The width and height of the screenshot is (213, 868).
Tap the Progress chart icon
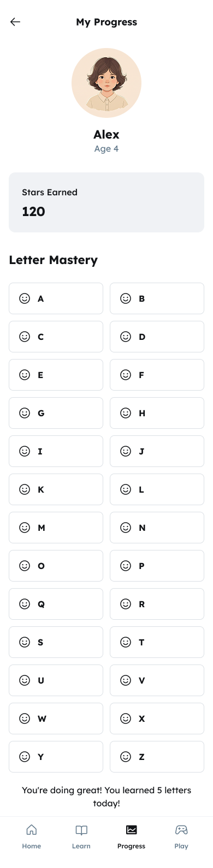pos(132,830)
